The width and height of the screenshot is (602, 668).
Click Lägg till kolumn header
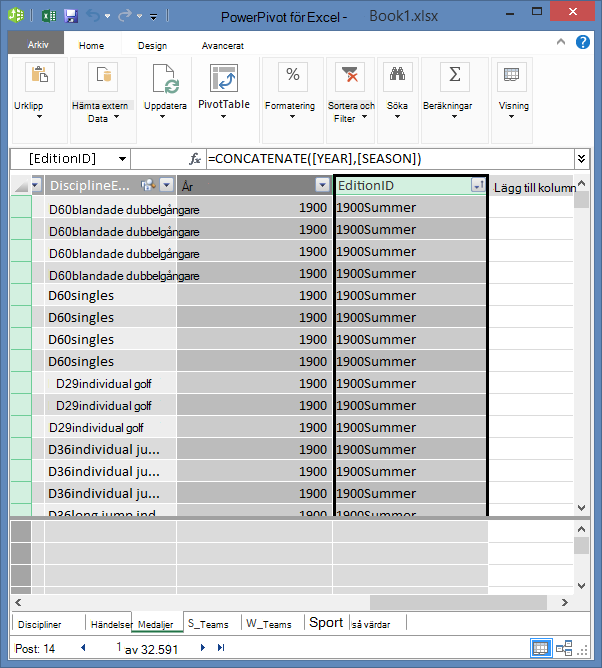point(534,187)
